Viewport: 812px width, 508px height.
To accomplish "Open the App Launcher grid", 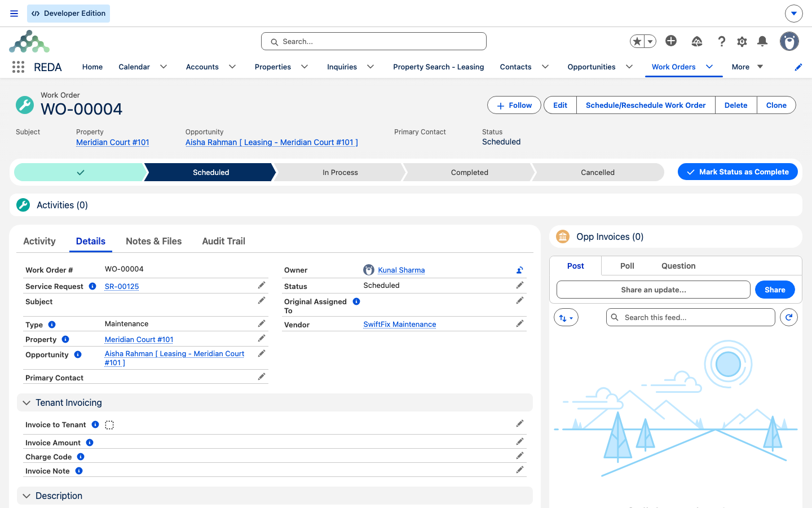I will click(18, 67).
